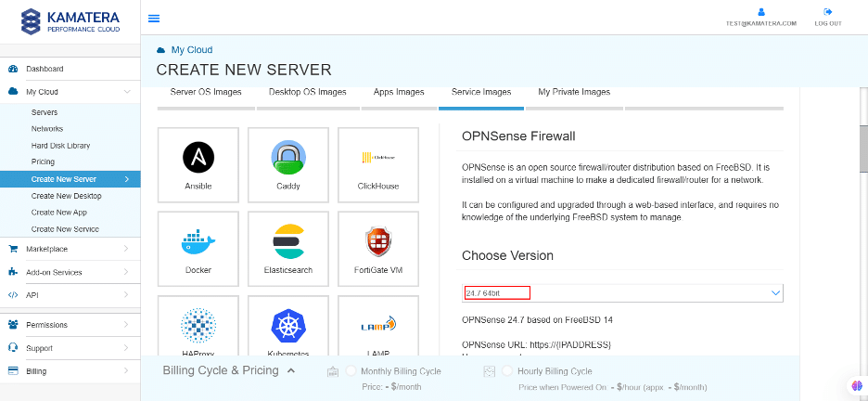Screen dimensions: 868x401
Task: Select the HAProxy service image
Action: 198,326
